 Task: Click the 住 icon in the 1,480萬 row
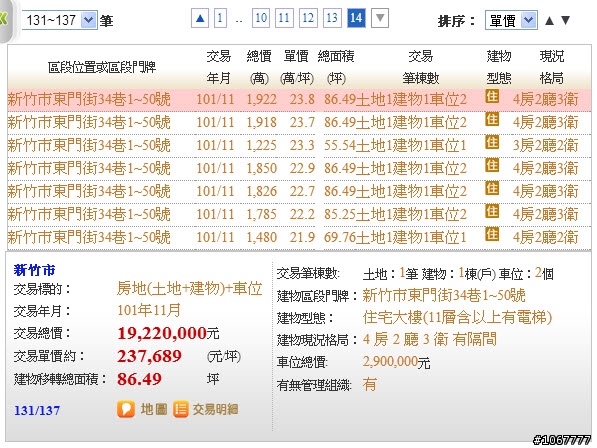(492, 234)
